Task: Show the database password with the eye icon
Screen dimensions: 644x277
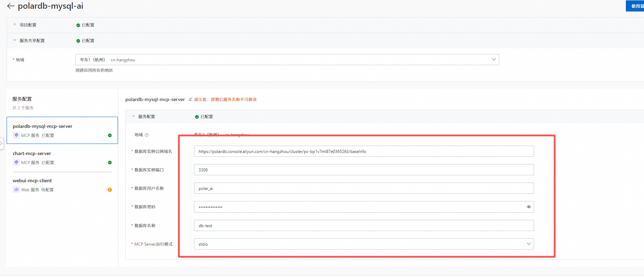Action: 529,207
